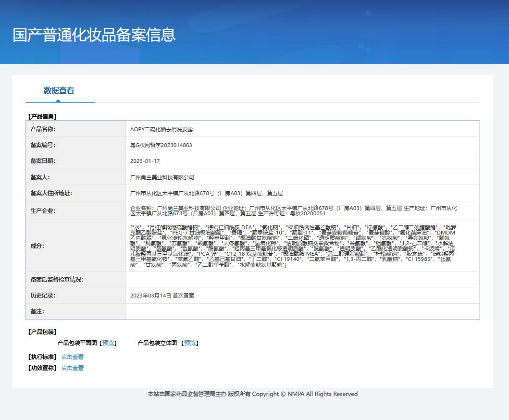Click the 【产品信息】 section heading
The image size is (509, 420).
tap(42, 116)
